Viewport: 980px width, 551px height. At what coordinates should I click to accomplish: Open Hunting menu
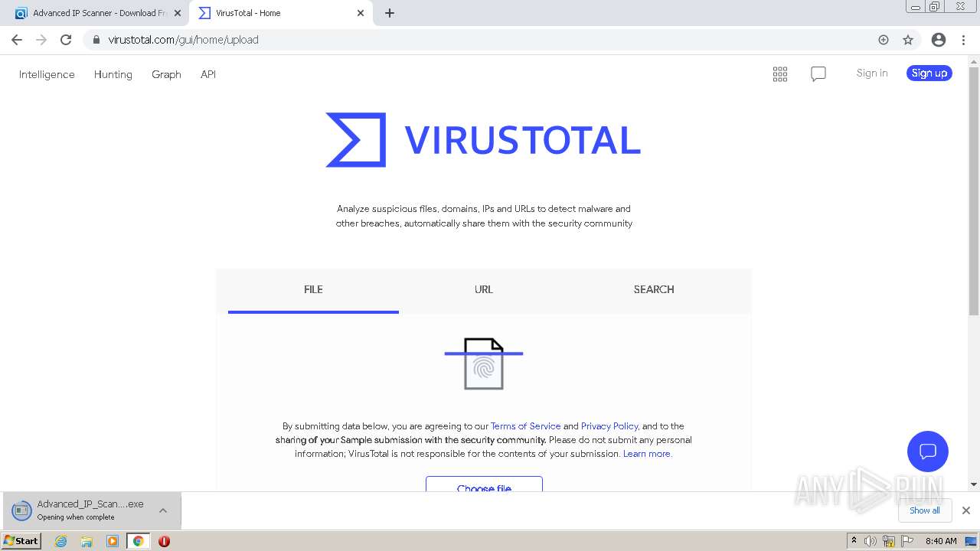[113, 74]
